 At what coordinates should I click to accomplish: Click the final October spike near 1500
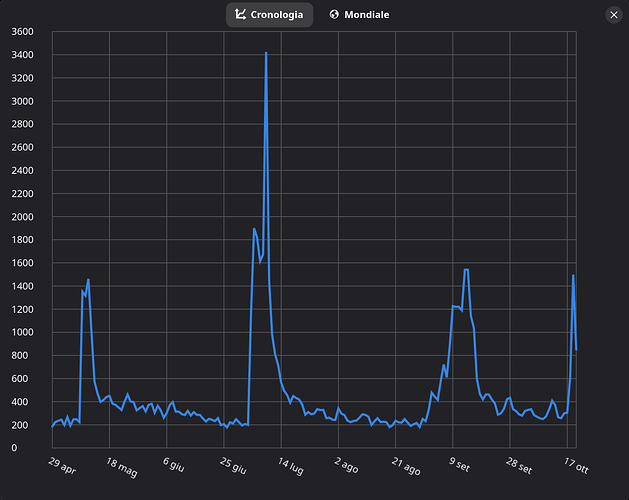573,275
